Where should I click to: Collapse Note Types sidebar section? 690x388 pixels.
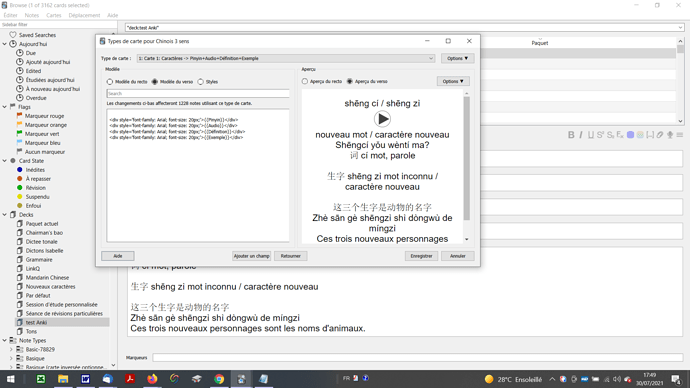tap(5, 340)
